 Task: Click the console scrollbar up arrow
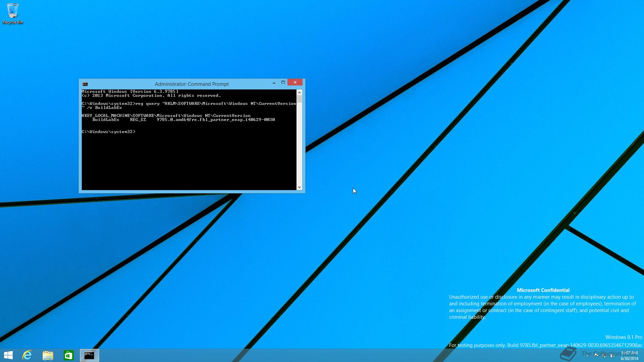[x=299, y=92]
